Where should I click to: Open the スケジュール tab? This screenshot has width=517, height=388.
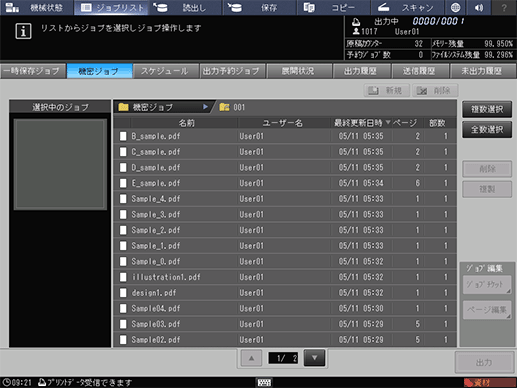(165, 71)
